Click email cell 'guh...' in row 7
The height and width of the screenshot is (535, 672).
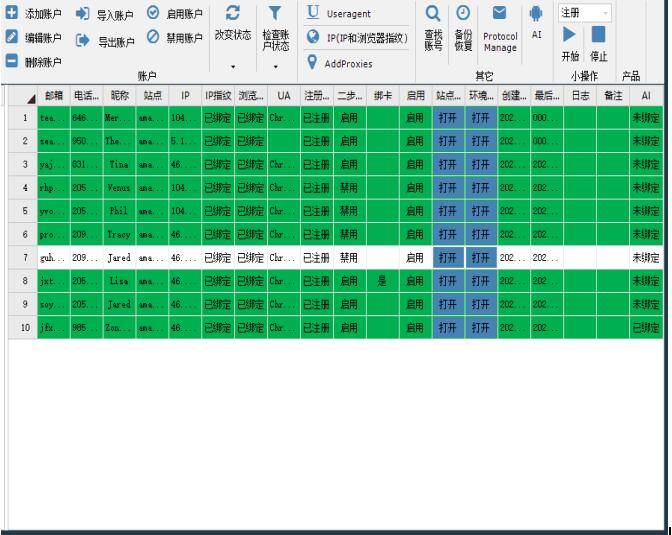(54, 258)
